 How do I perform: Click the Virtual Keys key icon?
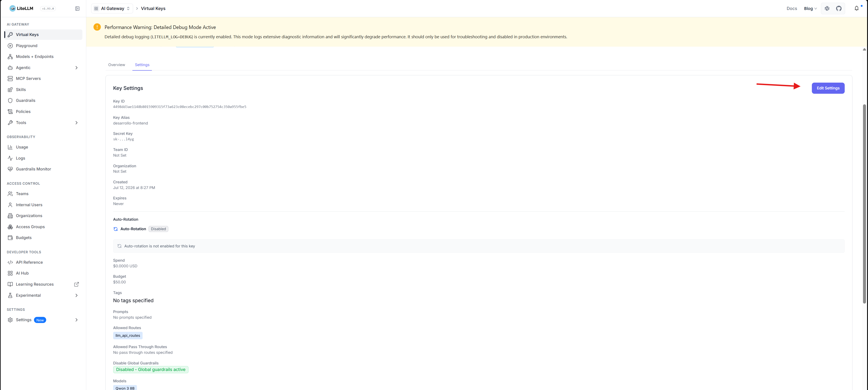tap(10, 34)
